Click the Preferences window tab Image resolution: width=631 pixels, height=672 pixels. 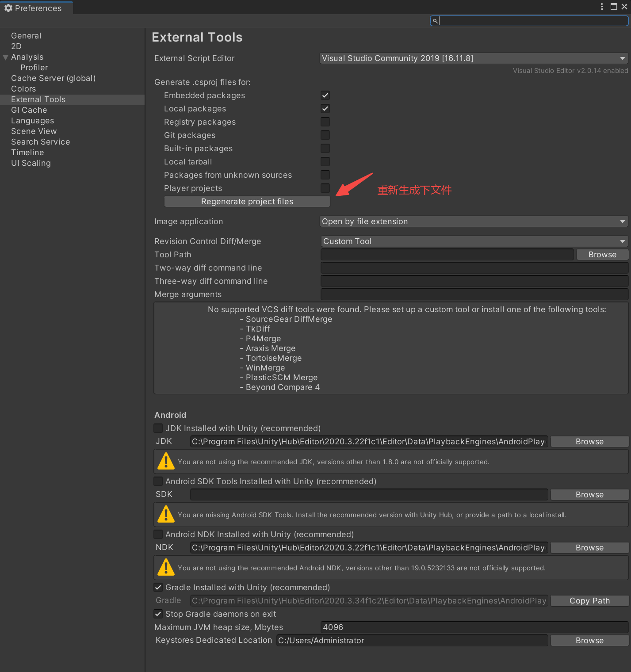pyautogui.click(x=36, y=8)
